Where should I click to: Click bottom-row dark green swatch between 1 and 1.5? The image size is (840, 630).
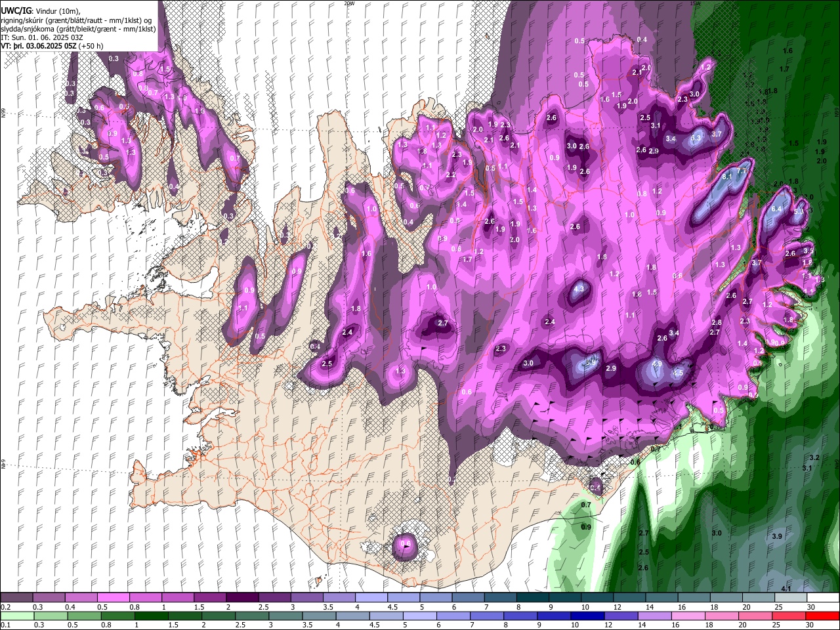click(151, 616)
